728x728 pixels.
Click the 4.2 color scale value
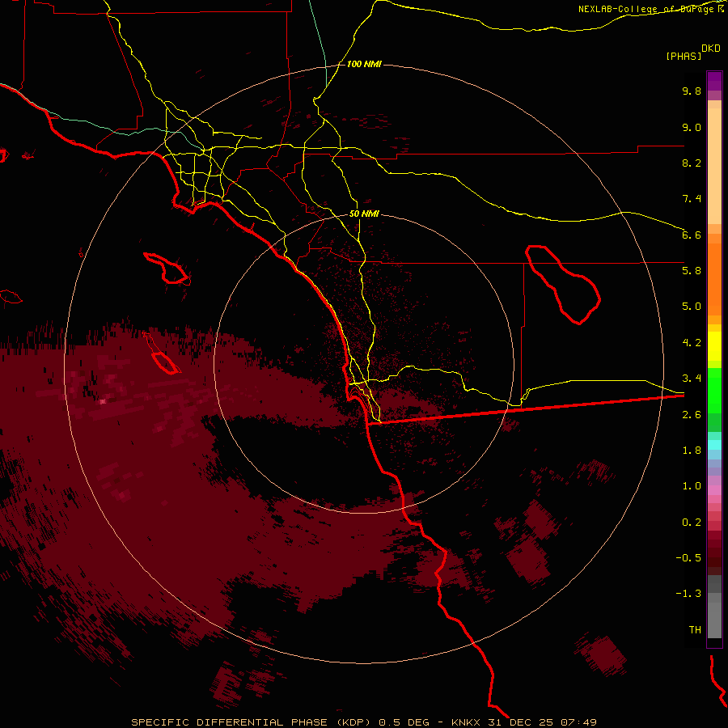pyautogui.click(x=692, y=343)
